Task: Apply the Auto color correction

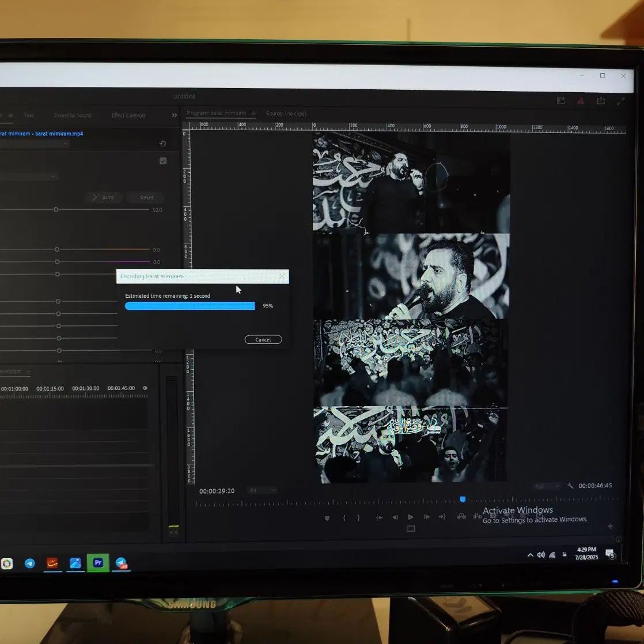Action: pyautogui.click(x=103, y=198)
